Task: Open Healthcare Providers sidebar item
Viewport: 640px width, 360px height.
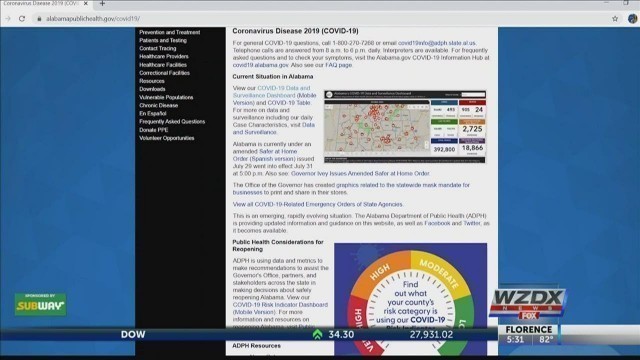Action: point(164,57)
